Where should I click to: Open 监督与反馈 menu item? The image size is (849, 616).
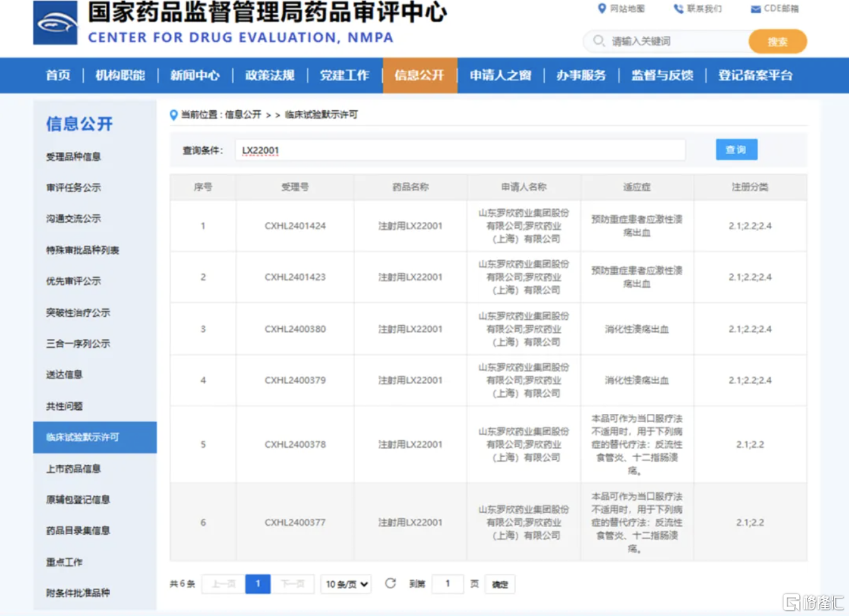662,76
